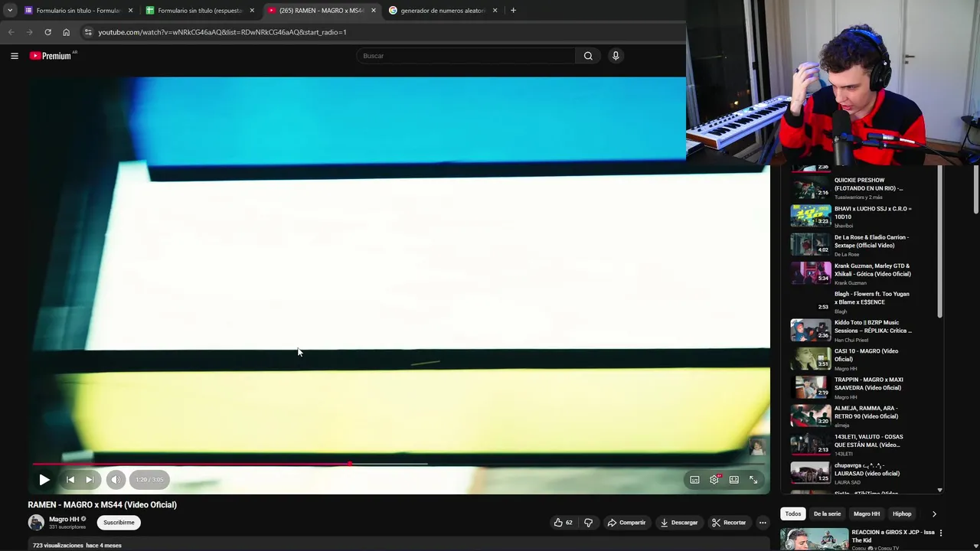Open browser home page

(66, 32)
